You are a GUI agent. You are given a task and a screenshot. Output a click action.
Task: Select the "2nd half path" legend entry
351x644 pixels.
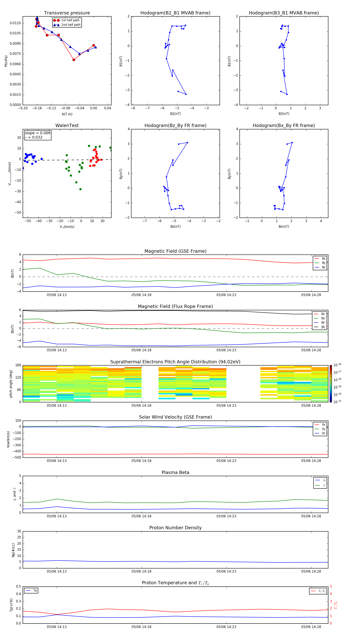[67, 25]
